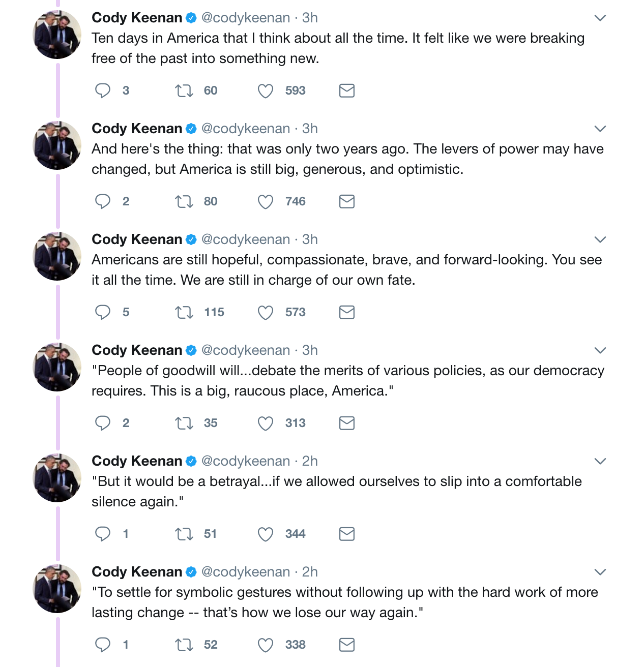644x667 pixels.
Task: Reply to the "Ten days in America" tweet
Action: tap(103, 90)
